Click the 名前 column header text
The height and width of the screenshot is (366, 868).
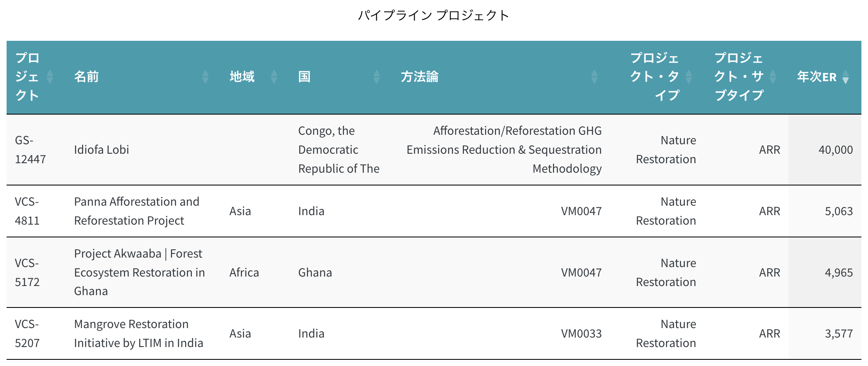(x=86, y=77)
